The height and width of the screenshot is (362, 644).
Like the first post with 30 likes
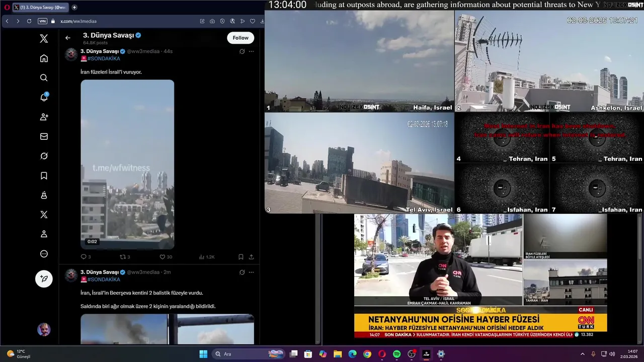(166, 257)
